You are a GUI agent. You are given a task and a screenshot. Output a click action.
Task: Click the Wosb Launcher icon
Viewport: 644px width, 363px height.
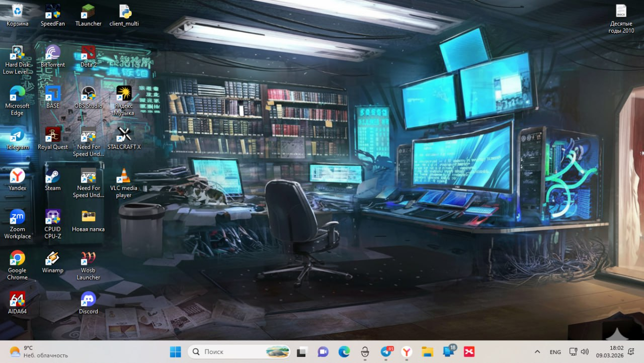click(88, 265)
